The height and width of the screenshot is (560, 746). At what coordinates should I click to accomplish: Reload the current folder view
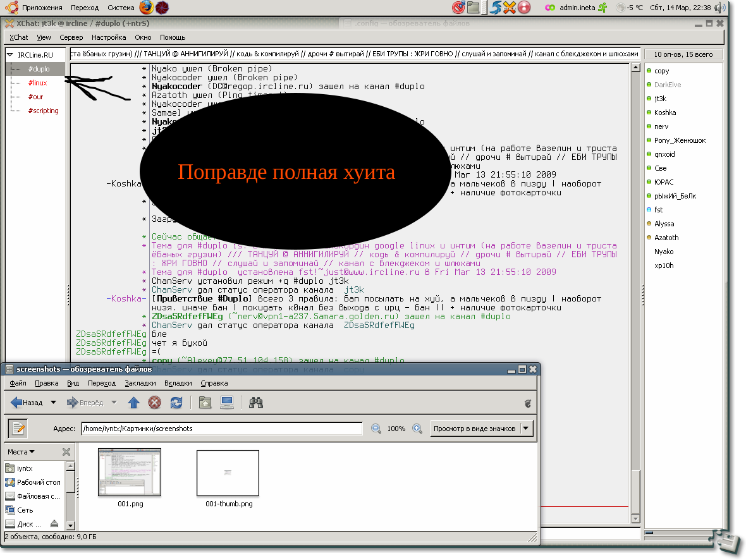pos(176,403)
